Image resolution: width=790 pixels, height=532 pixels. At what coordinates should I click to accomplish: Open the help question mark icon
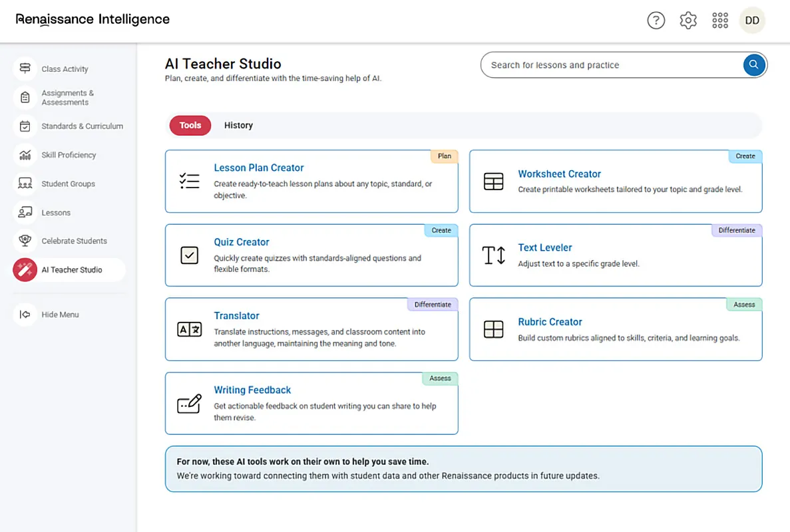tap(656, 21)
